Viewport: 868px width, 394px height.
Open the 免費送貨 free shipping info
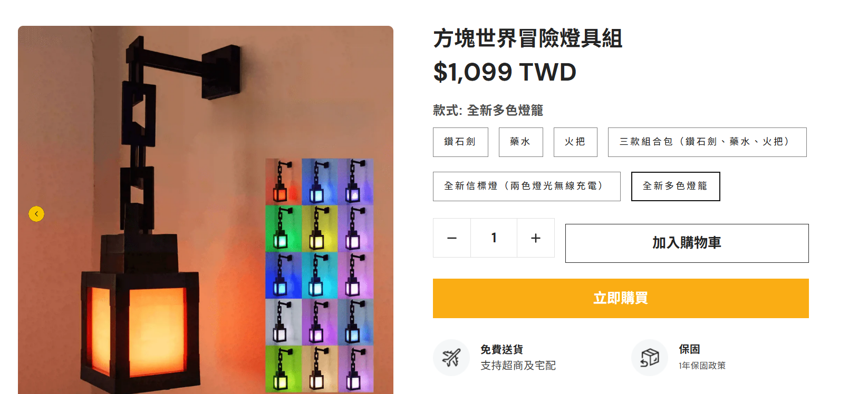click(501, 349)
